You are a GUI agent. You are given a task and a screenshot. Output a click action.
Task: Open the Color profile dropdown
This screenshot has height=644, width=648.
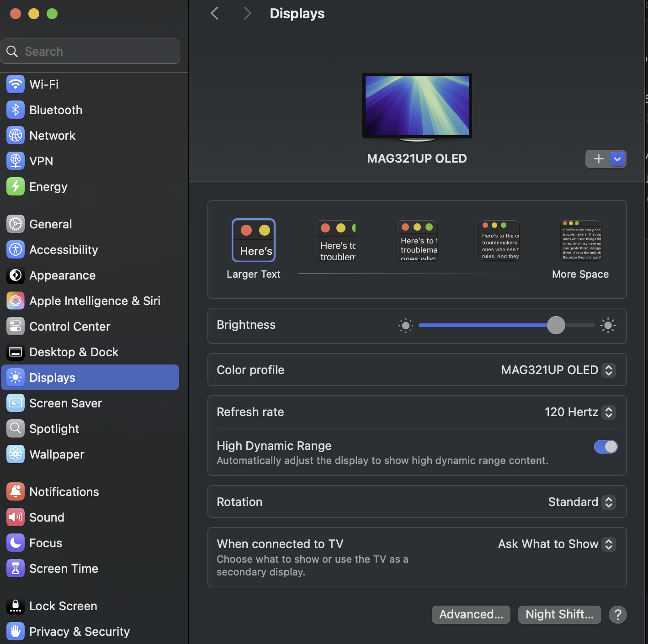pos(558,370)
